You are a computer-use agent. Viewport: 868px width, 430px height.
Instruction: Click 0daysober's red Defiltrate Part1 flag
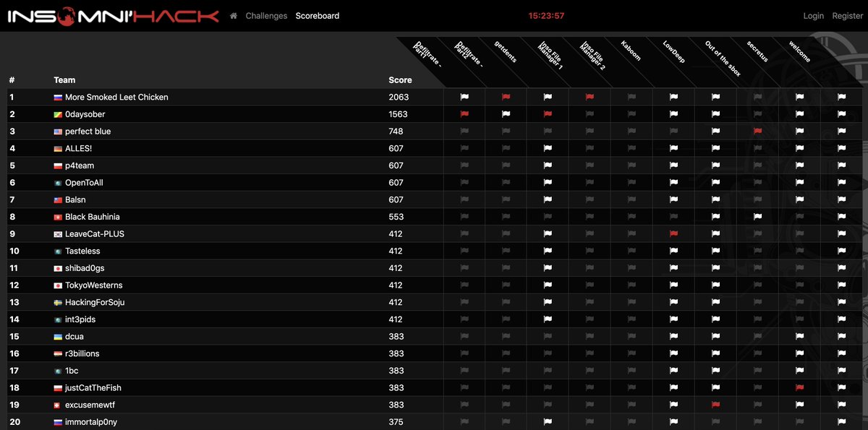click(464, 114)
